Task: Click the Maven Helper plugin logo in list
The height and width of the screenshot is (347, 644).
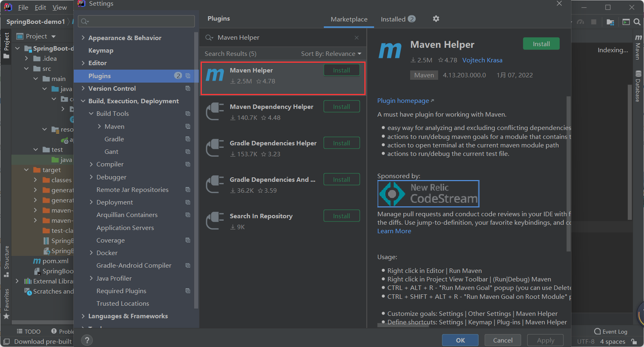Action: tap(215, 75)
